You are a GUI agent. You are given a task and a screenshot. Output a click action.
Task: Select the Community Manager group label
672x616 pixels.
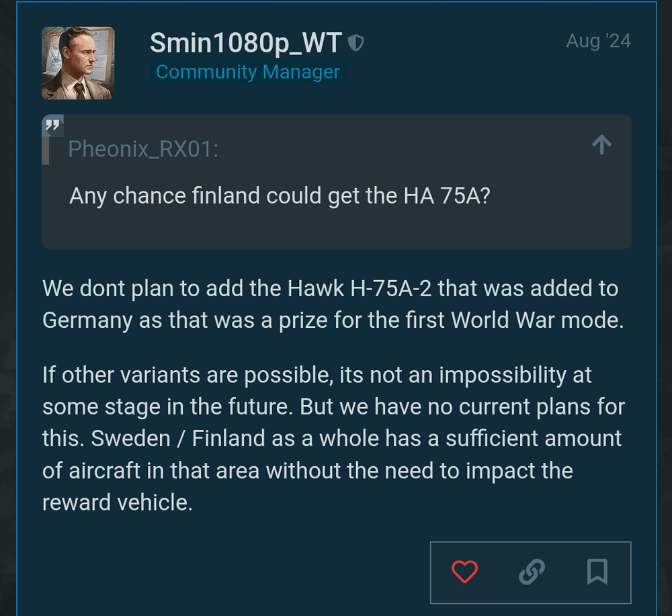(247, 72)
